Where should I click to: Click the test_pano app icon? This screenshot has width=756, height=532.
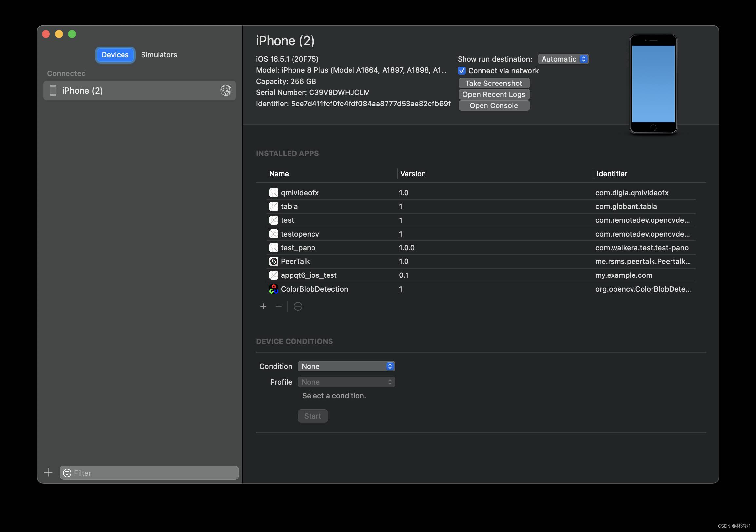click(x=274, y=248)
